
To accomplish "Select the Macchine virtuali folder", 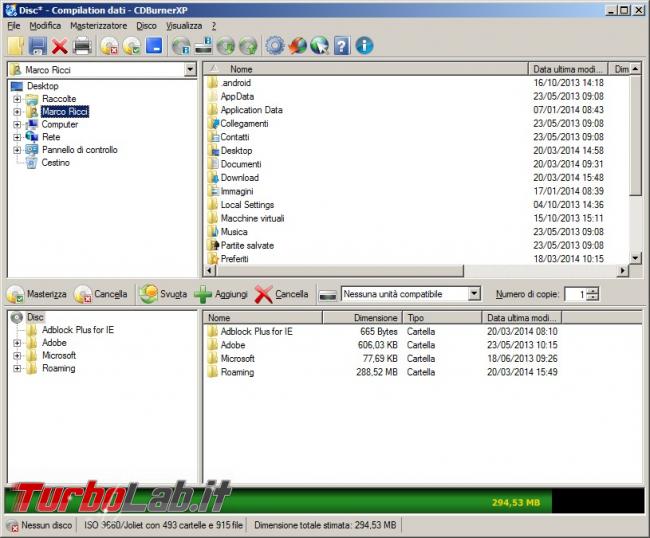I will (x=252, y=218).
